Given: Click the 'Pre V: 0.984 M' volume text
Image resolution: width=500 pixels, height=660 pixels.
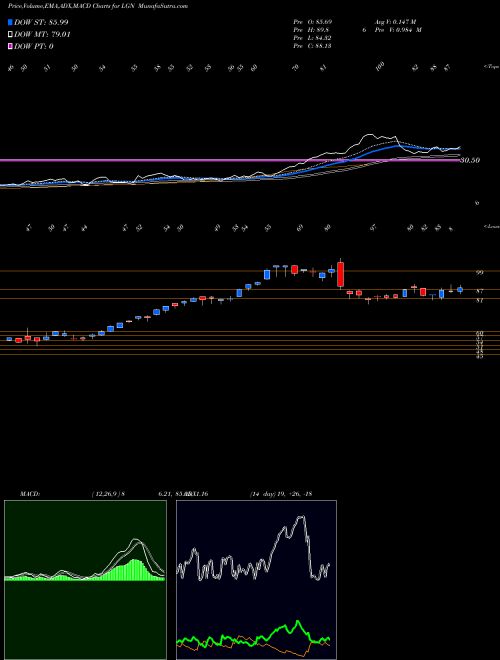Looking at the screenshot, I should pos(400,30).
